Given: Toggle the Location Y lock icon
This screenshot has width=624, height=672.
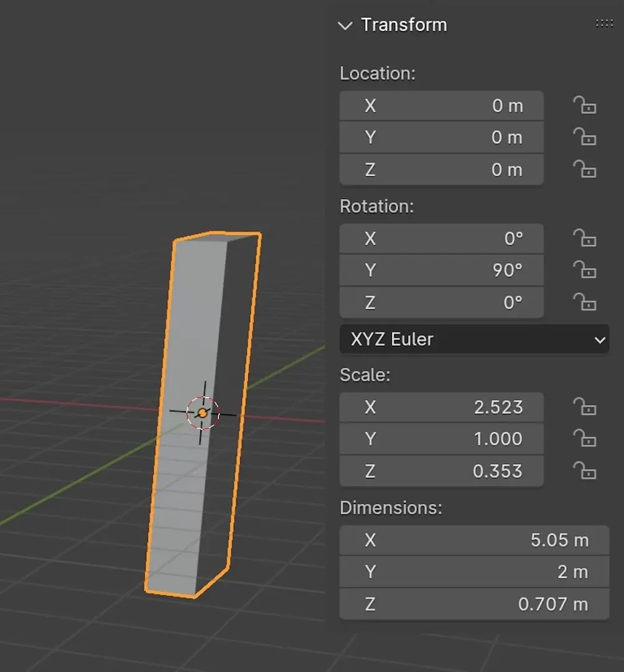Looking at the screenshot, I should coord(584,138).
